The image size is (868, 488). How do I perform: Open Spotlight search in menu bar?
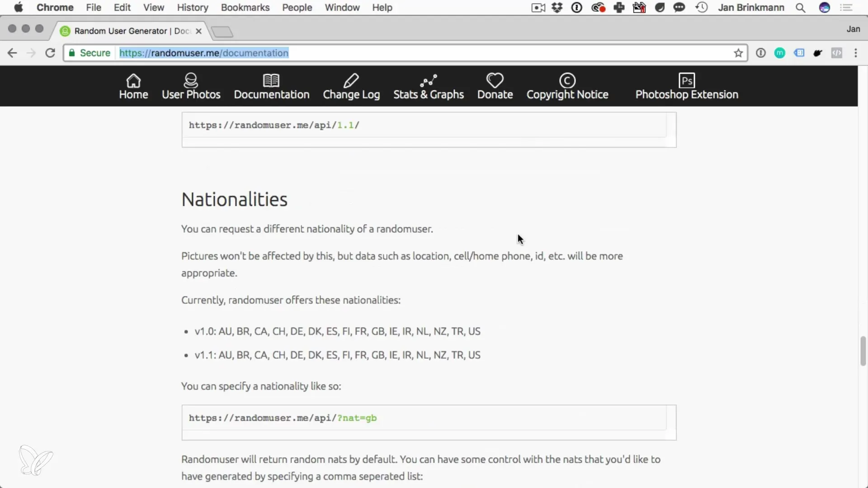801,7
